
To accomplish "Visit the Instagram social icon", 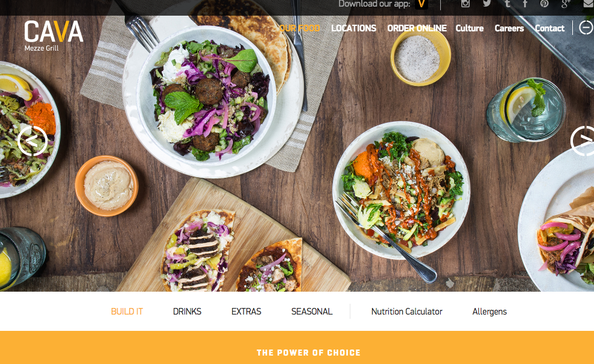I will point(465,4).
